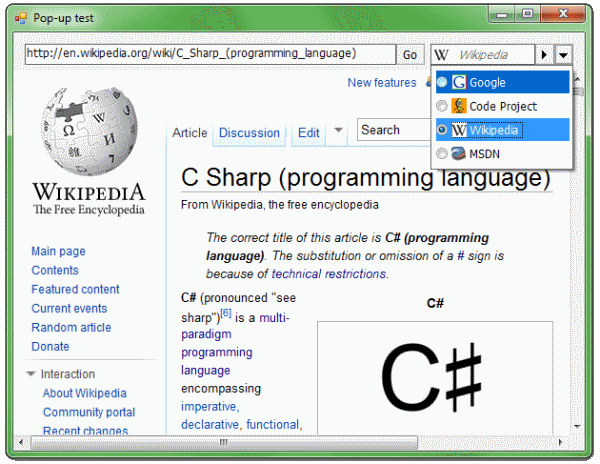The height and width of the screenshot is (464, 600).
Task: Choose Code Project from the popup list
Action: (502, 106)
